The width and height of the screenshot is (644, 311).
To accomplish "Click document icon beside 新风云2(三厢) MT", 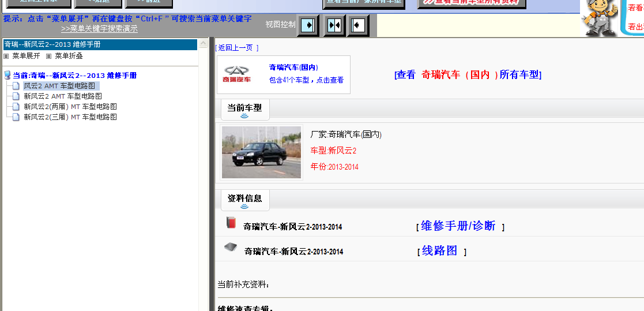I will 16,117.
